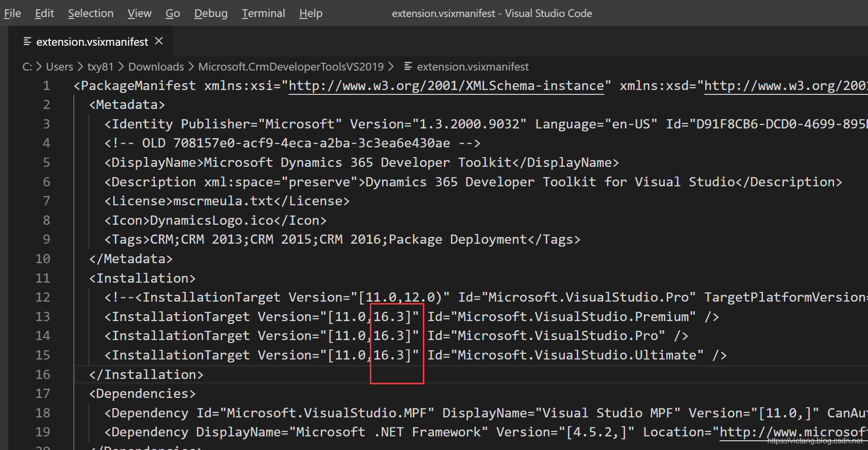Image resolution: width=868 pixels, height=450 pixels.
Task: Open the www.microsoft URL on line 19
Action: (793, 432)
